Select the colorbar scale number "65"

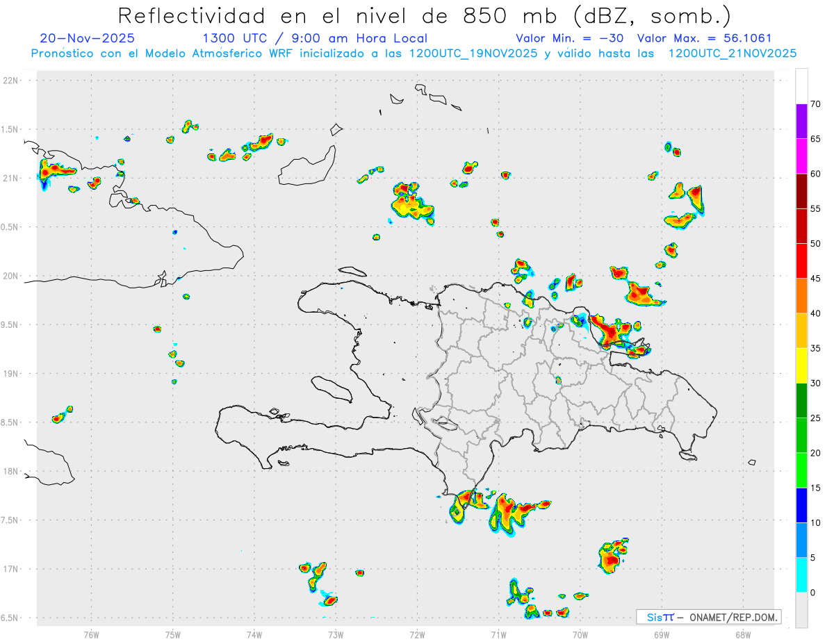pos(815,139)
